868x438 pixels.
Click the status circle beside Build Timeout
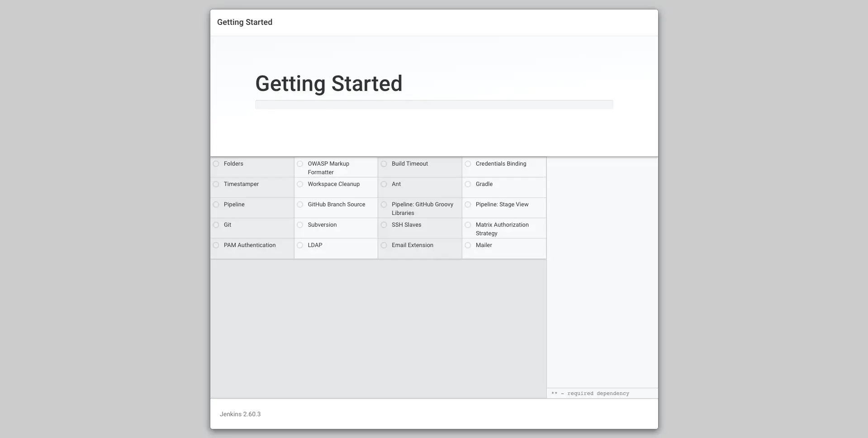(384, 164)
